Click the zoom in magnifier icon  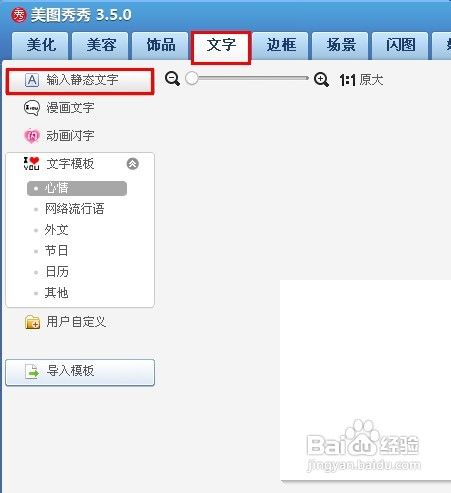pos(321,80)
